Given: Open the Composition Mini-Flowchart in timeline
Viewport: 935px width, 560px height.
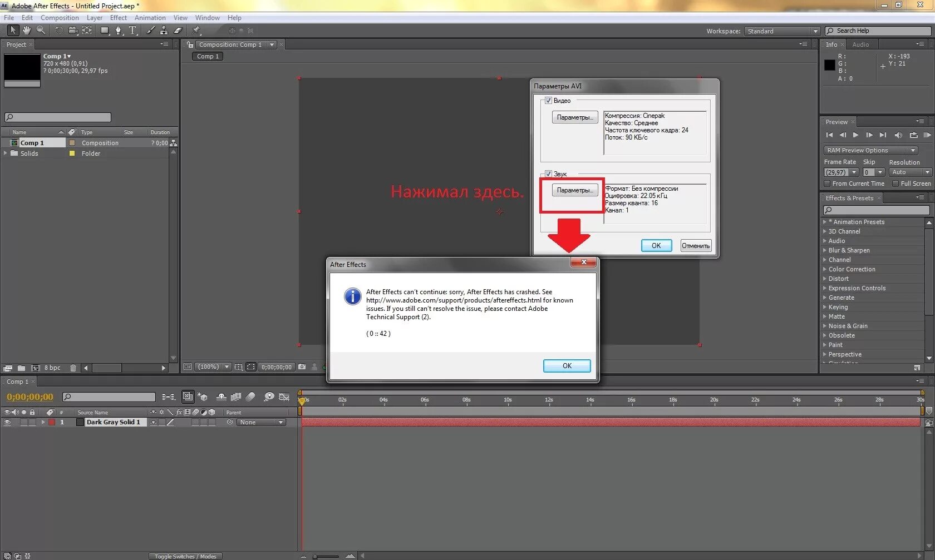Looking at the screenshot, I should [169, 397].
